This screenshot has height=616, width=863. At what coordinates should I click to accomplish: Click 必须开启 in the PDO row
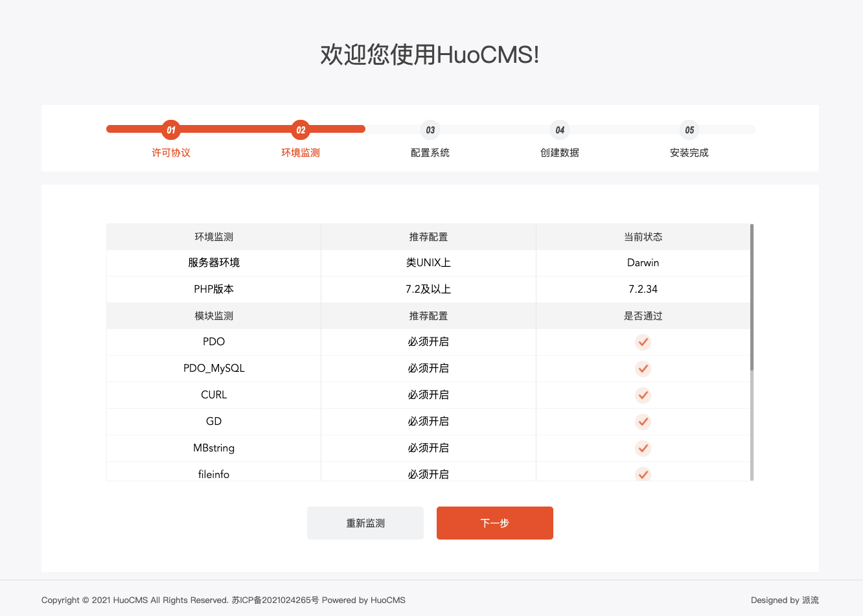tap(428, 342)
